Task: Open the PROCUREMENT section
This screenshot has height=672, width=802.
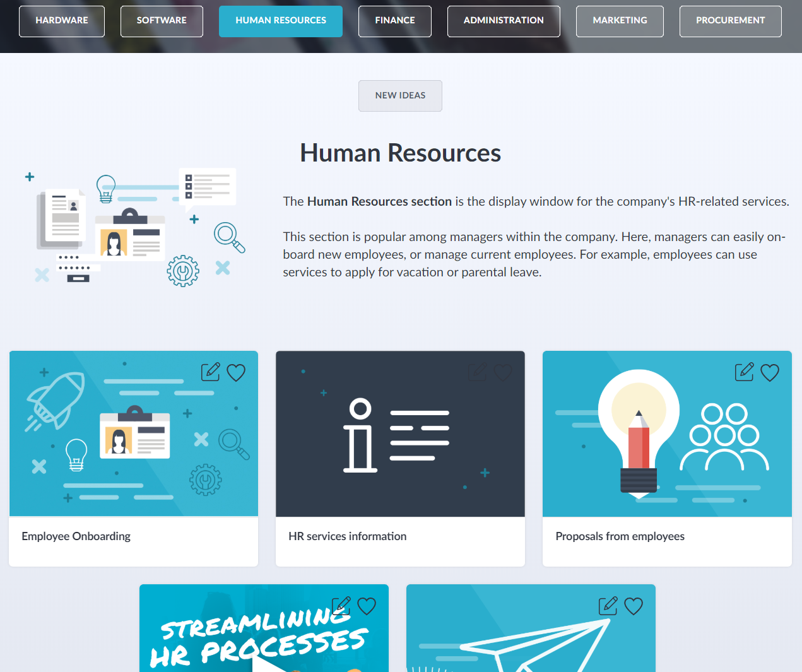Action: 730,20
